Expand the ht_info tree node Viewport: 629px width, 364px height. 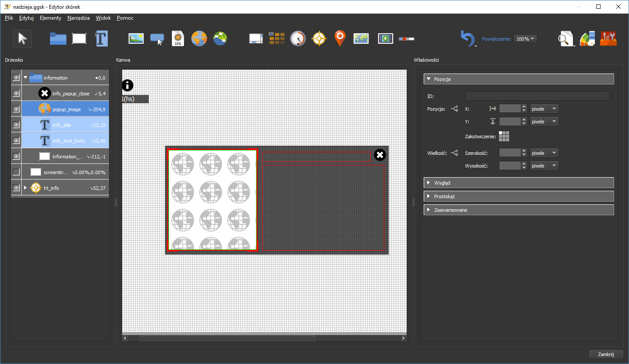25,188
